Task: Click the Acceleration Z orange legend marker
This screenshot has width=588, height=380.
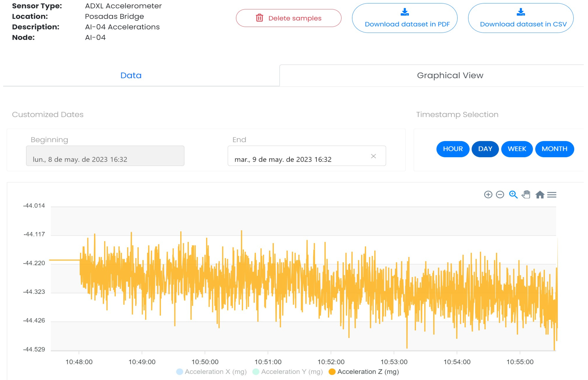Action: pyautogui.click(x=332, y=372)
